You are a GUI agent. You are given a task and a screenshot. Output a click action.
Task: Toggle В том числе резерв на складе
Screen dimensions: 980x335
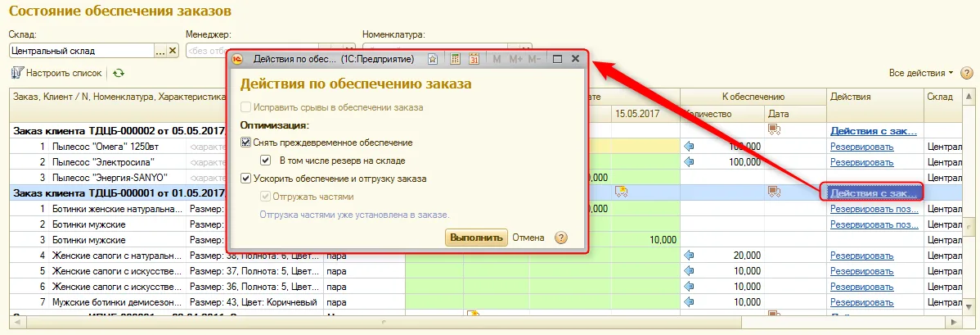266,161
